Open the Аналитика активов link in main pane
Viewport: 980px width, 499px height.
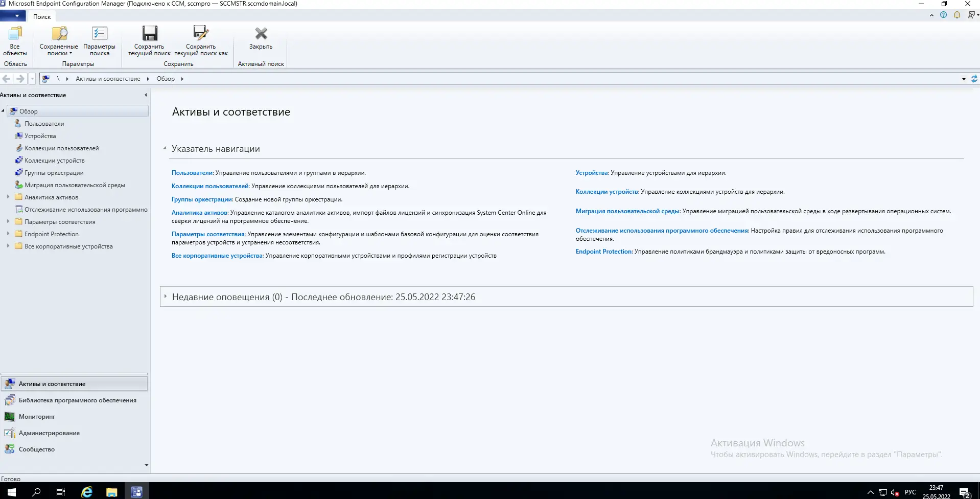[x=199, y=213]
